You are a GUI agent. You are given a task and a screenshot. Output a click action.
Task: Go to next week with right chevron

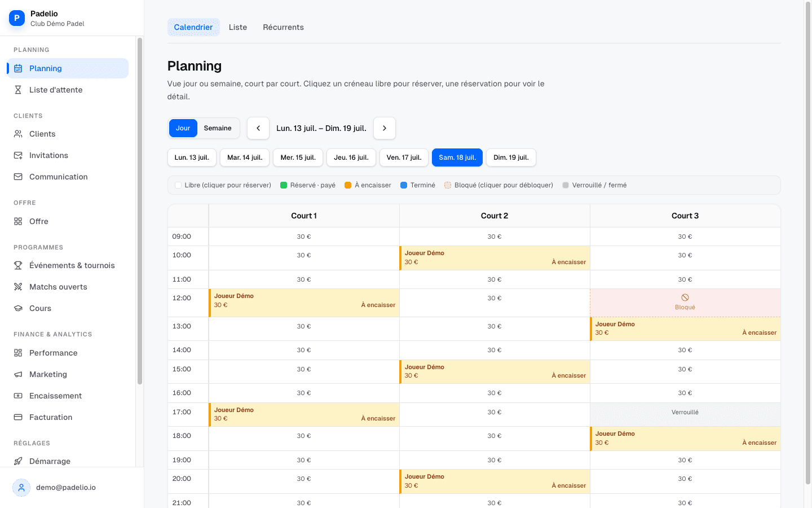(385, 128)
